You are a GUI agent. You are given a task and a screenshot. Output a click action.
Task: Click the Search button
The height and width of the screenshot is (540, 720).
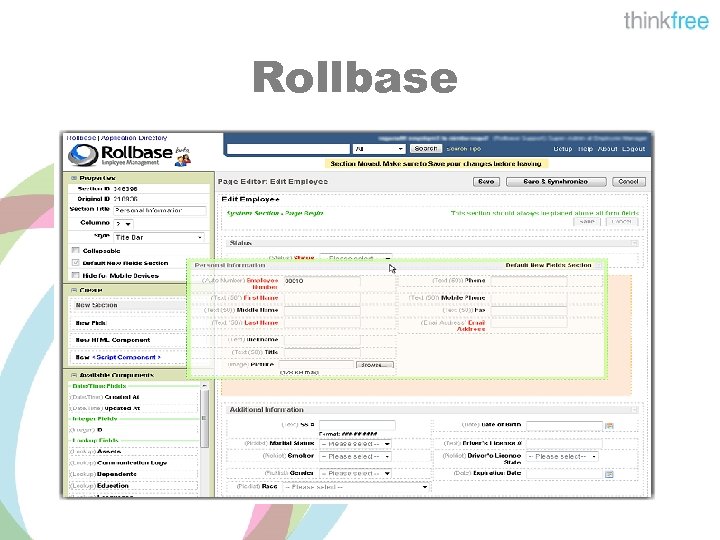pos(426,148)
